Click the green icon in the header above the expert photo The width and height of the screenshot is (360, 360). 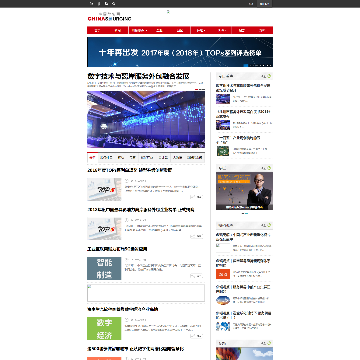[x=269, y=168]
